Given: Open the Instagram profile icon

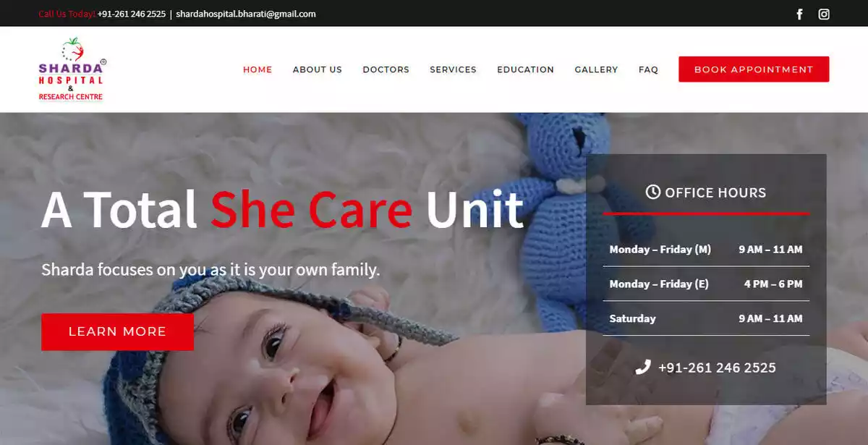Looking at the screenshot, I should pos(824,14).
